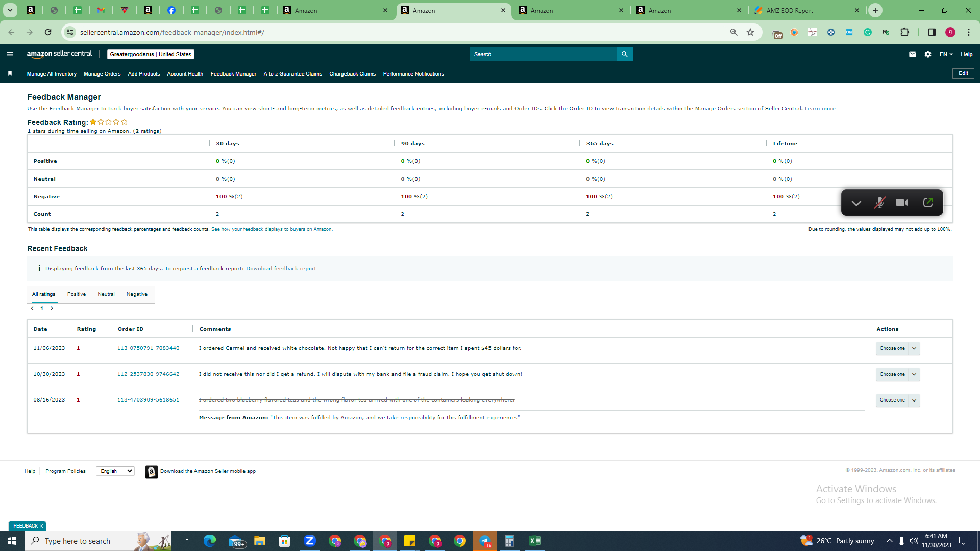Click the Learn more link
The image size is (980, 551).
pos(820,109)
